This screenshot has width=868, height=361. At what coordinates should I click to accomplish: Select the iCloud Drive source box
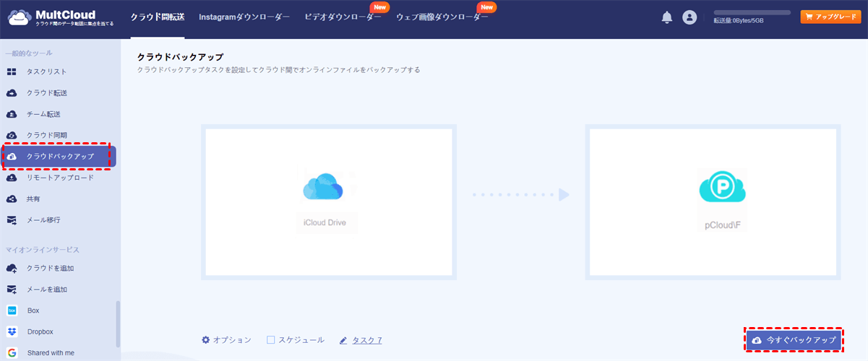pyautogui.click(x=329, y=202)
